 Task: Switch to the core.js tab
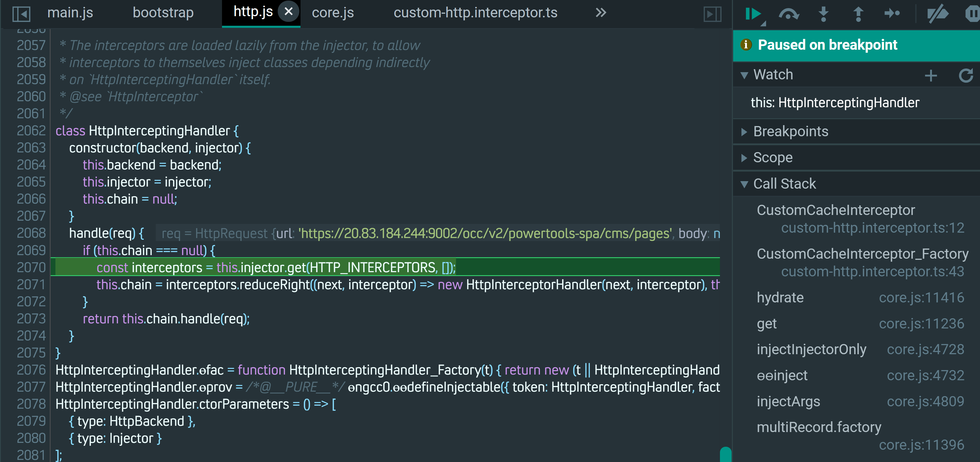pyautogui.click(x=333, y=13)
